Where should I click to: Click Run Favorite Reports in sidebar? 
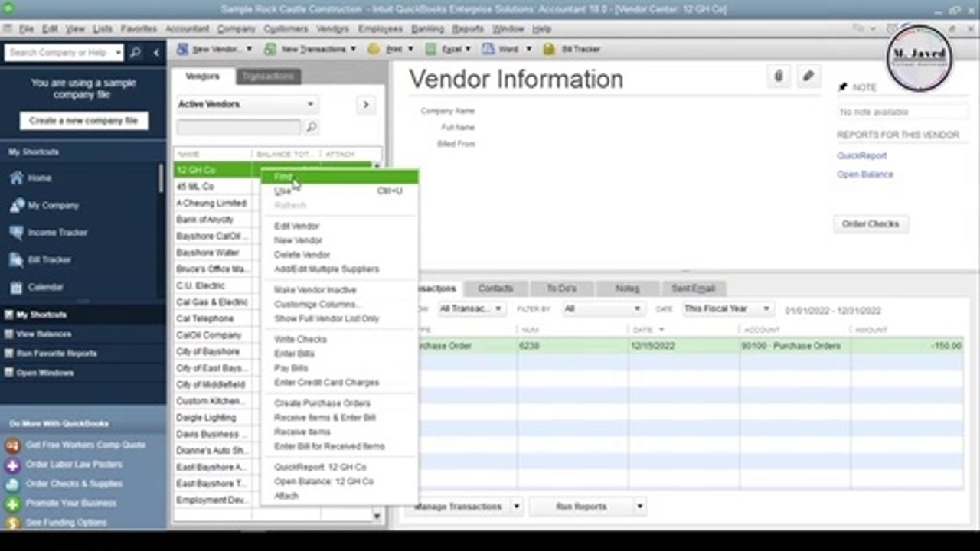tap(56, 354)
